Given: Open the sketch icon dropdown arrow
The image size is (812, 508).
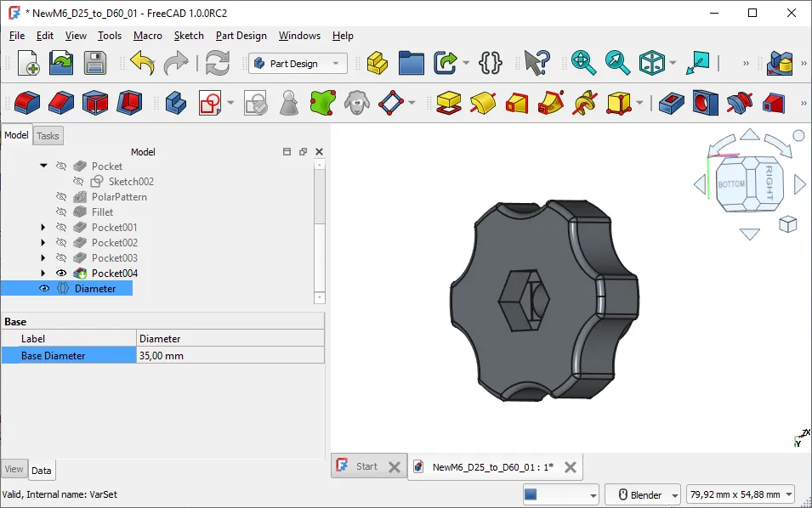Looking at the screenshot, I should pyautogui.click(x=230, y=103).
